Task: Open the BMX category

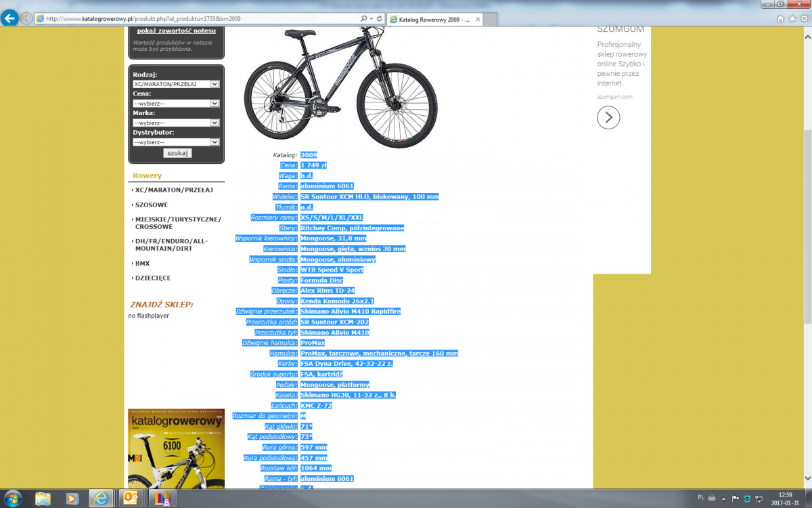Action: (x=142, y=263)
